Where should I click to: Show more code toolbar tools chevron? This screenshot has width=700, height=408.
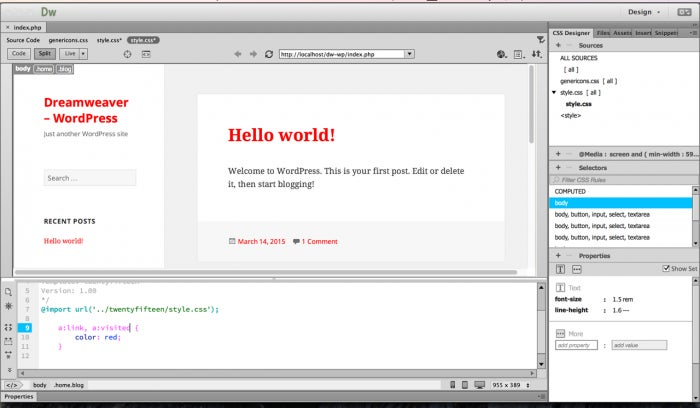(x=9, y=370)
